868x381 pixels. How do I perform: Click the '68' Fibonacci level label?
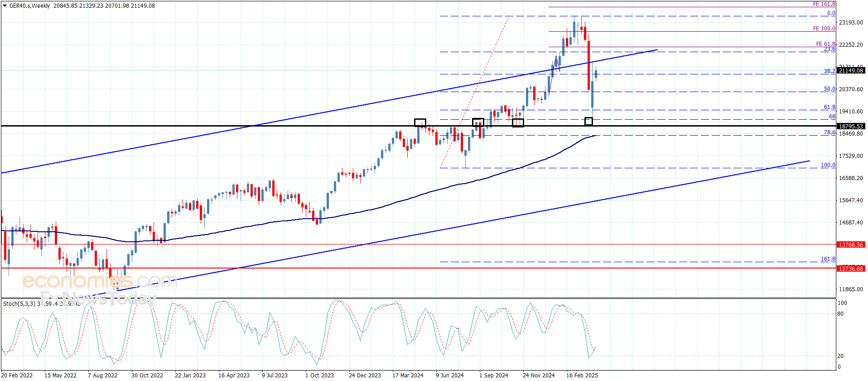832,117
